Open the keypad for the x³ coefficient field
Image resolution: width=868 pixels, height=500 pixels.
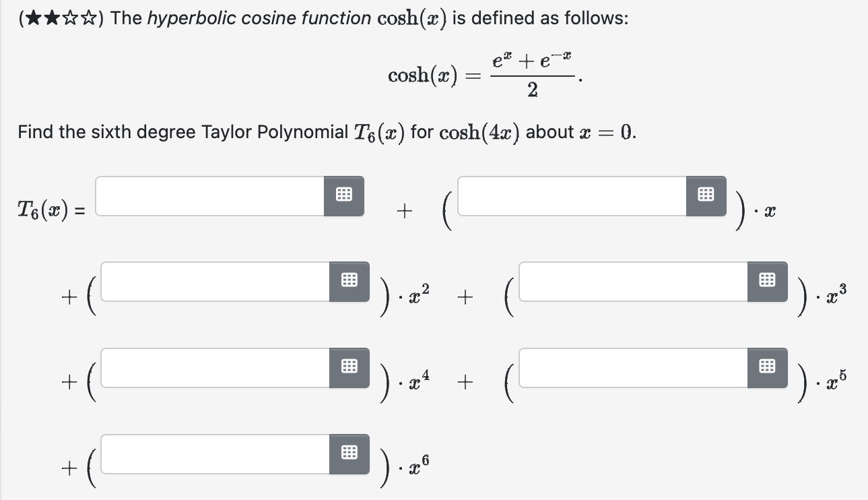pyautogui.click(x=767, y=282)
